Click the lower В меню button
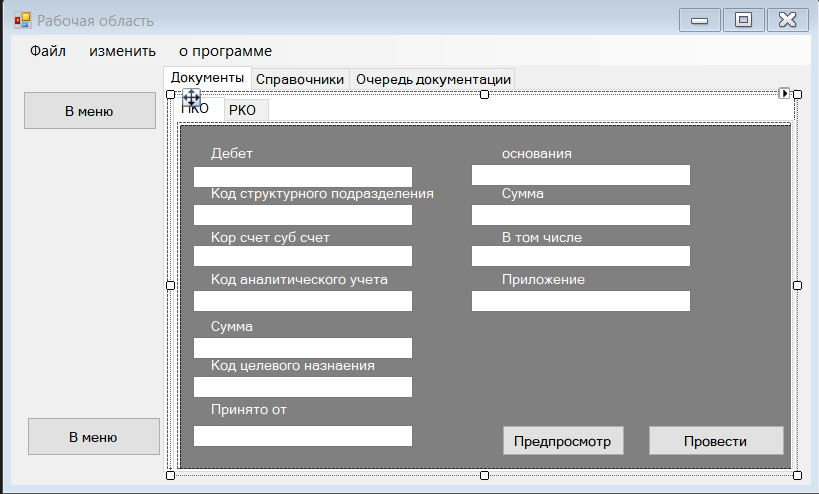This screenshot has height=494, width=819. click(93, 437)
